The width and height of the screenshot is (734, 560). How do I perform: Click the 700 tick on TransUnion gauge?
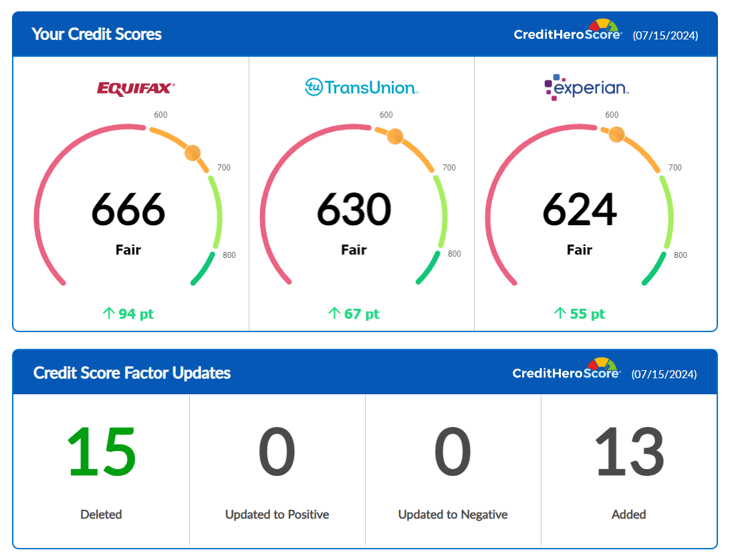click(x=449, y=168)
